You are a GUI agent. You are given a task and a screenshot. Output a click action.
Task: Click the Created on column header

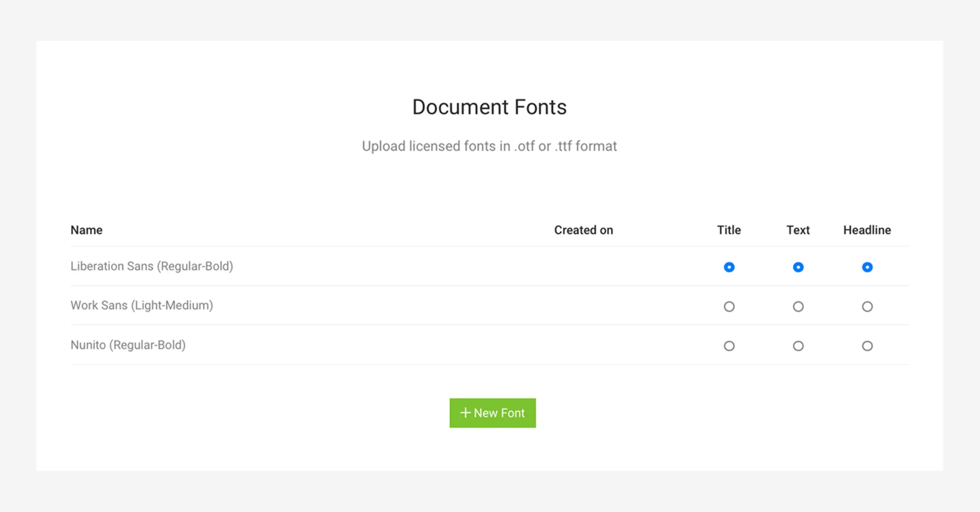click(x=583, y=230)
